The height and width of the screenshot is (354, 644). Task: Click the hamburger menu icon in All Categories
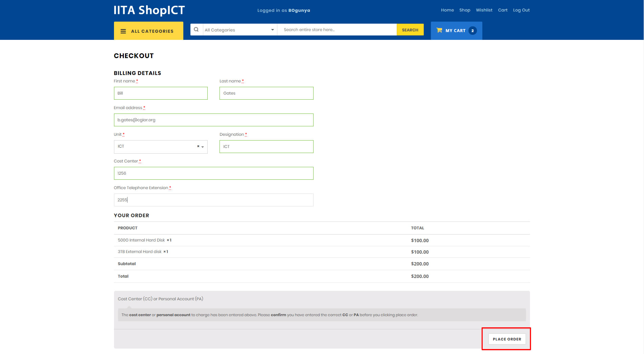tap(123, 31)
